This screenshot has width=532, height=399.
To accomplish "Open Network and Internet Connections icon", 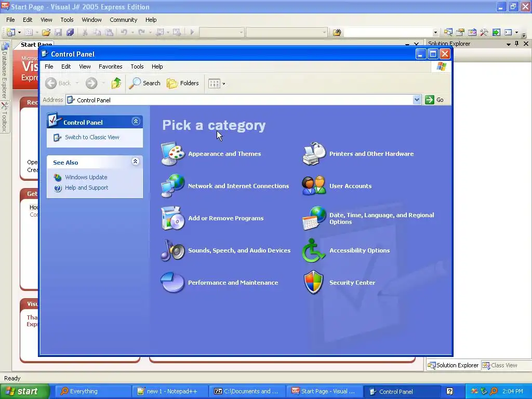I will click(x=172, y=185).
